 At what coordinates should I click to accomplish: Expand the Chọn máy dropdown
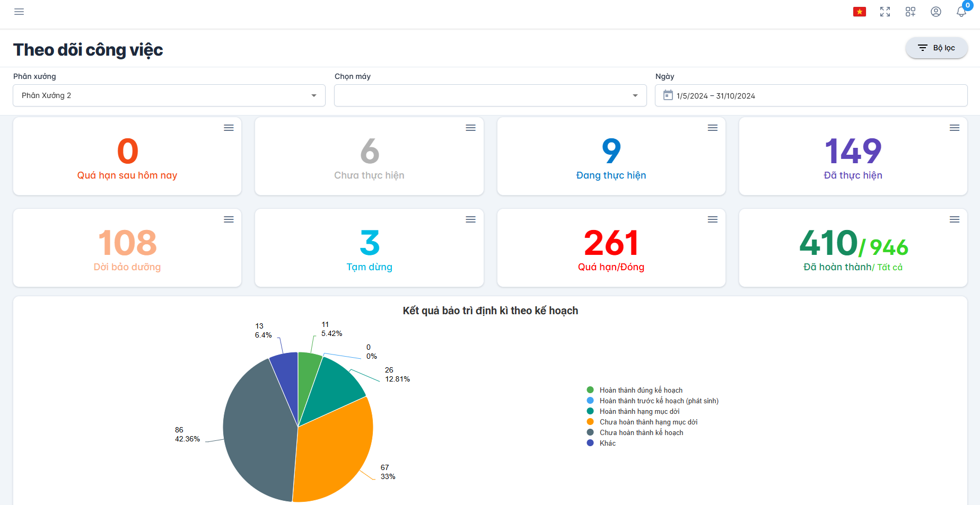[x=490, y=95]
